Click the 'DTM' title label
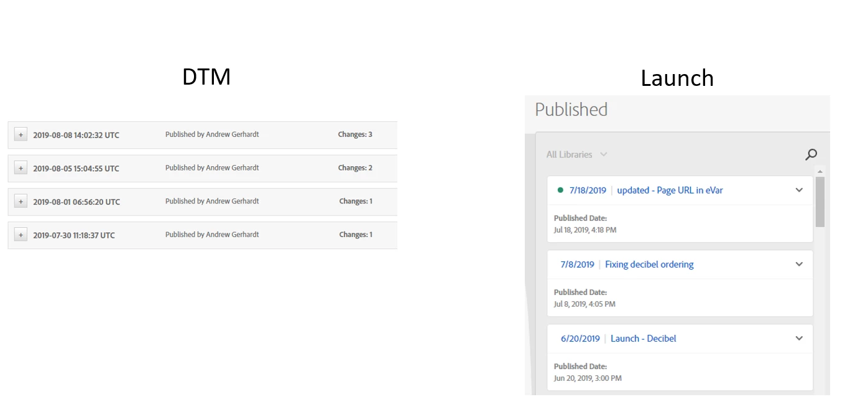The height and width of the screenshot is (417, 868). pyautogui.click(x=206, y=77)
